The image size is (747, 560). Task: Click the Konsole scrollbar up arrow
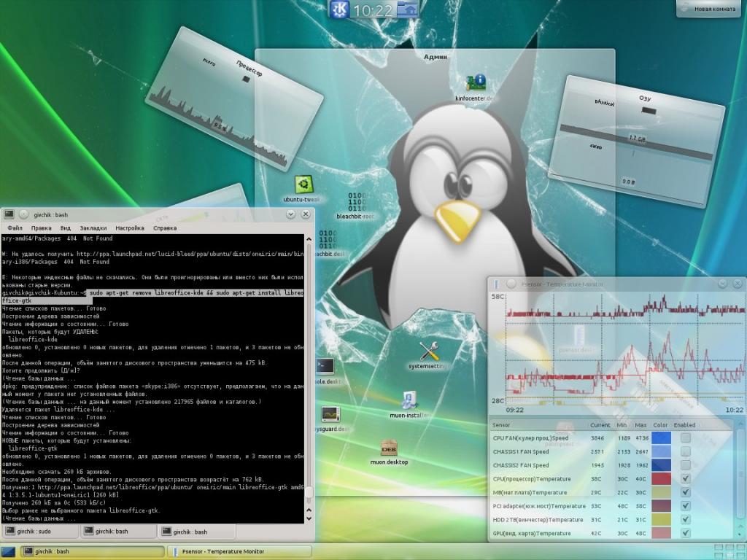coord(309,239)
